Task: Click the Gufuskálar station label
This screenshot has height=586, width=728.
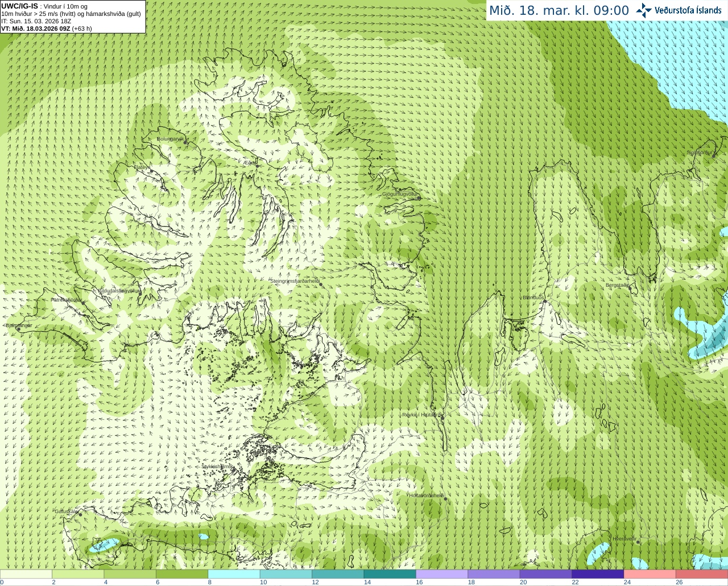Action: click(66, 511)
